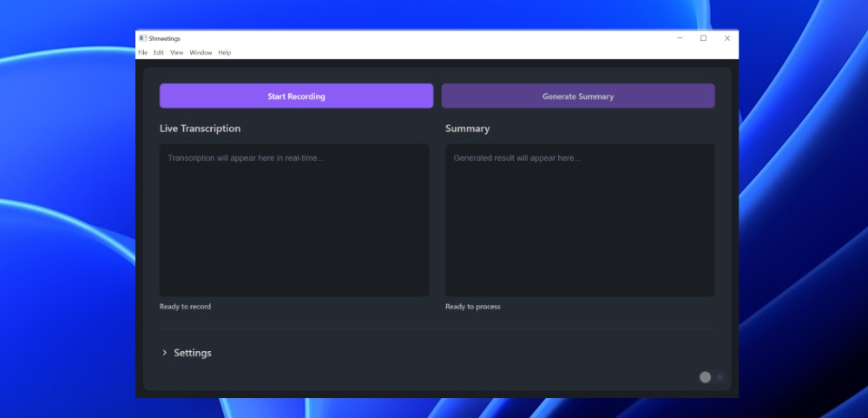Open the Help menu

(x=225, y=53)
